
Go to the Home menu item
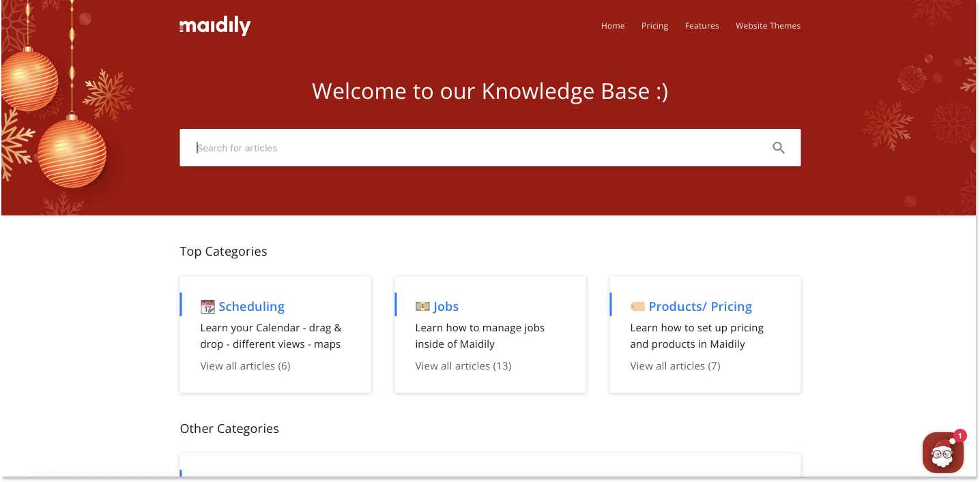pos(613,26)
